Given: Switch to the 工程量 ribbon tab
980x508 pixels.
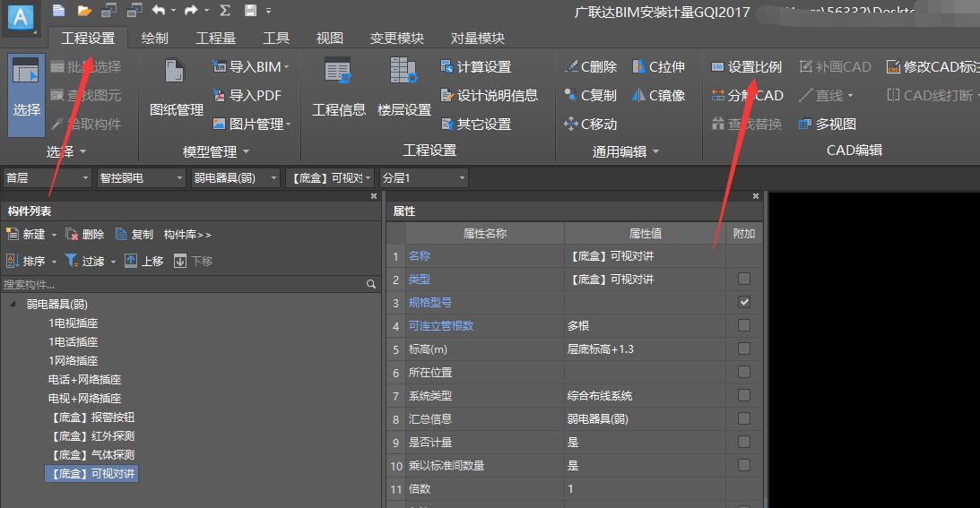Looking at the screenshot, I should 215,39.
